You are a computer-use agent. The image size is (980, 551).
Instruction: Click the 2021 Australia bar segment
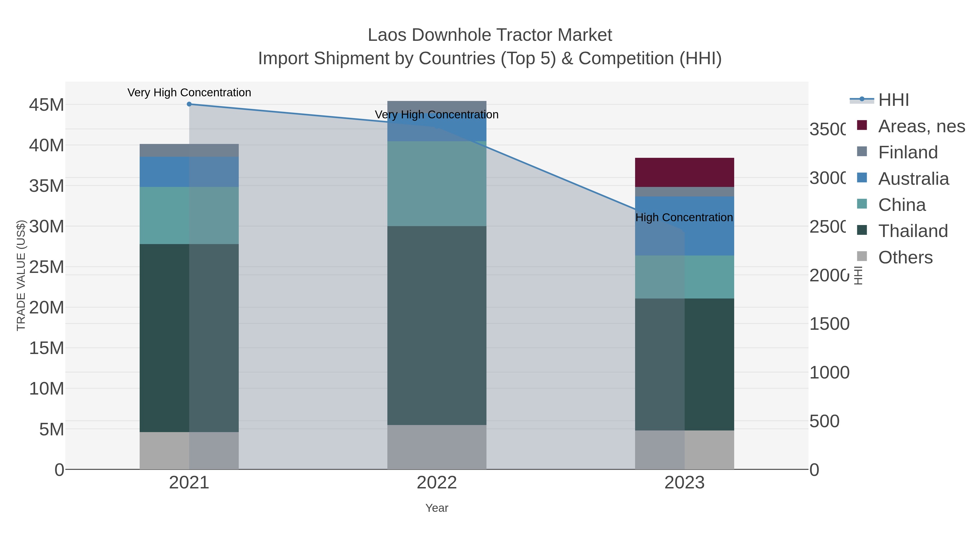189,172
